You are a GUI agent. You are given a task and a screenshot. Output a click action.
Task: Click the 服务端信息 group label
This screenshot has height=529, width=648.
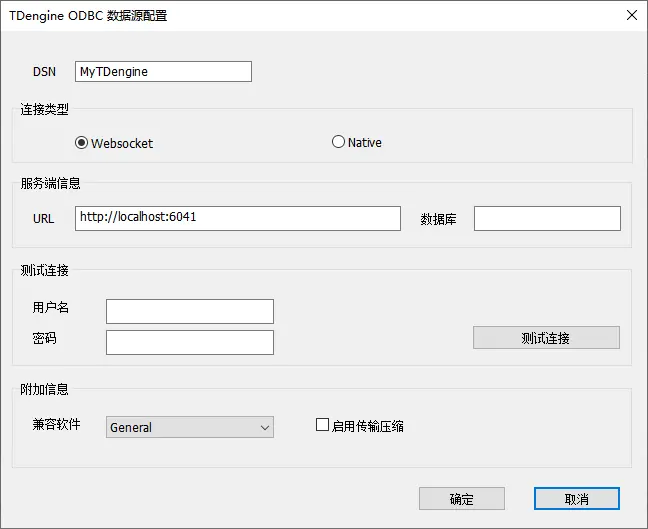50,183
